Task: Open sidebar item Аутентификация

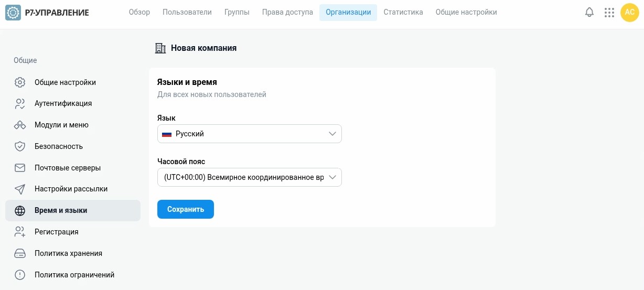Action: pyautogui.click(x=73, y=104)
